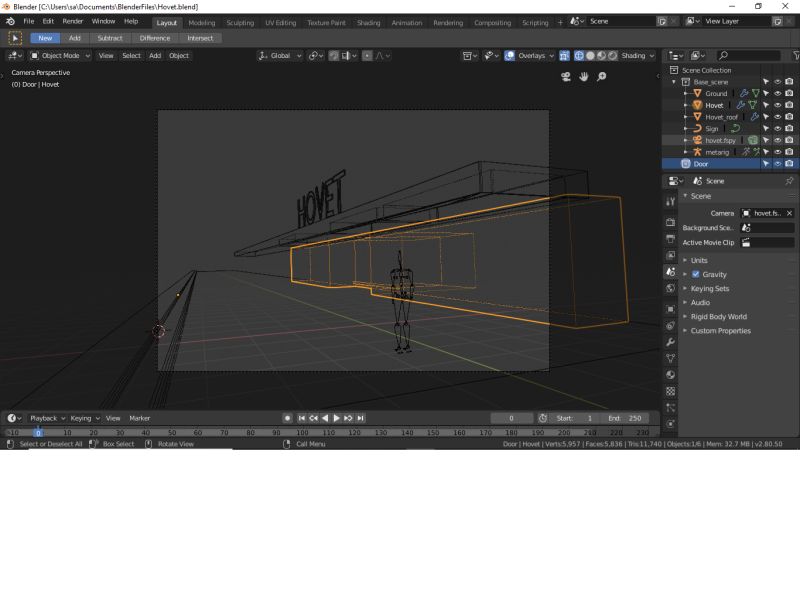The image size is (800, 602).
Task: Click the metarig armature icon in outliner
Action: coord(697,151)
